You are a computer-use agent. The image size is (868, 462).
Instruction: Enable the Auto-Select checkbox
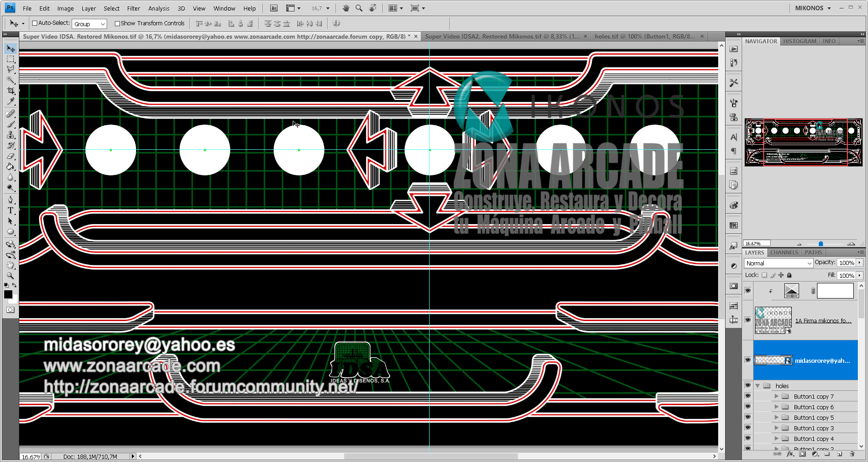[34, 23]
